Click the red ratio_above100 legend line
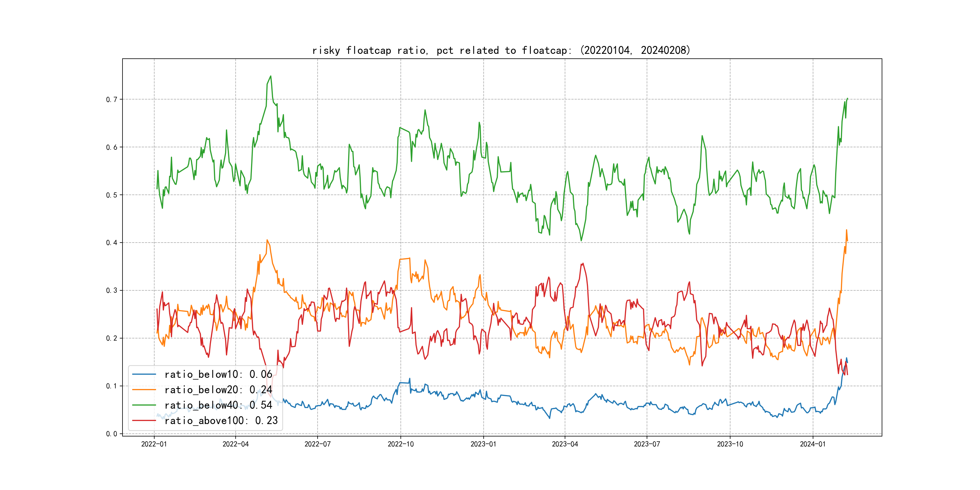 coord(144,420)
